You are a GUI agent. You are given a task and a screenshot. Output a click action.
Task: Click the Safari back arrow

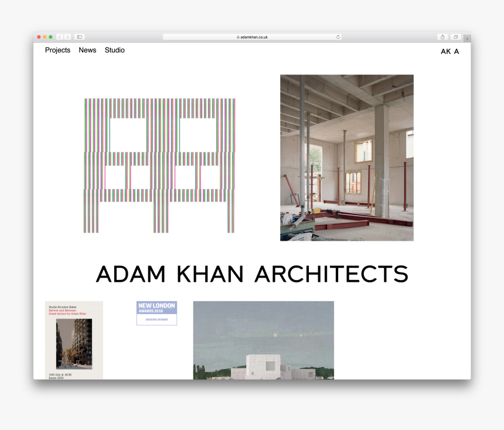(x=60, y=37)
